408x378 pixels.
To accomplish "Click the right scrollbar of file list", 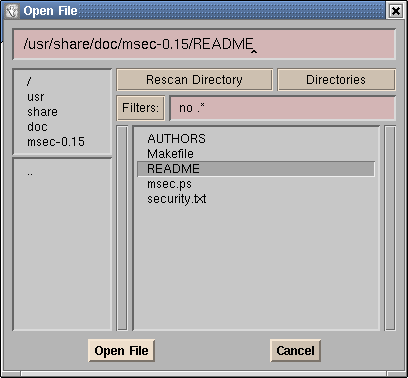I will (x=390, y=228).
